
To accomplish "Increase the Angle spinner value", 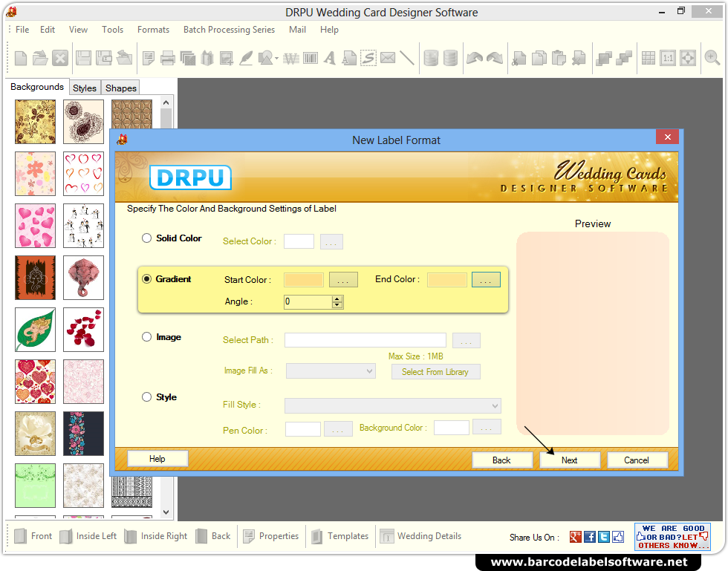I will (x=337, y=298).
